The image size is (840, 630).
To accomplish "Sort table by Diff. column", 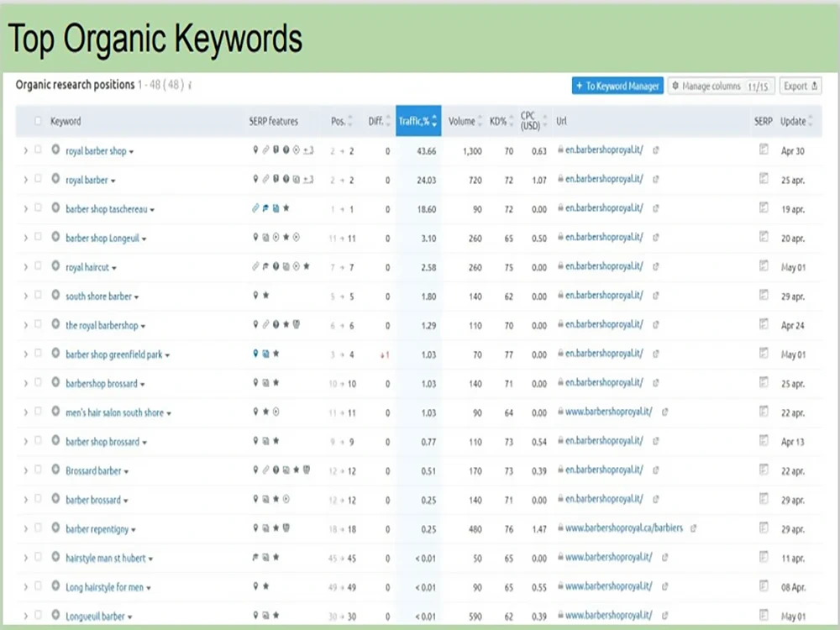I will coord(380,121).
